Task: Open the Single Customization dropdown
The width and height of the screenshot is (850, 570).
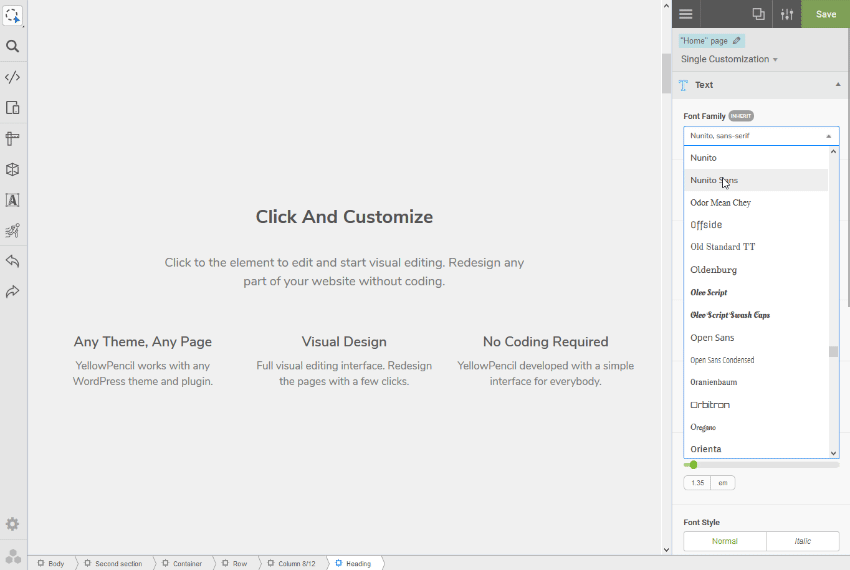Action: [729, 59]
